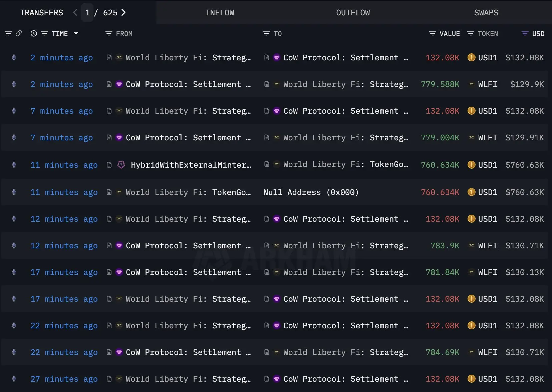This screenshot has width=552, height=392.
Task: Click the chain-link icon in the table header
Action: [x=19, y=33]
